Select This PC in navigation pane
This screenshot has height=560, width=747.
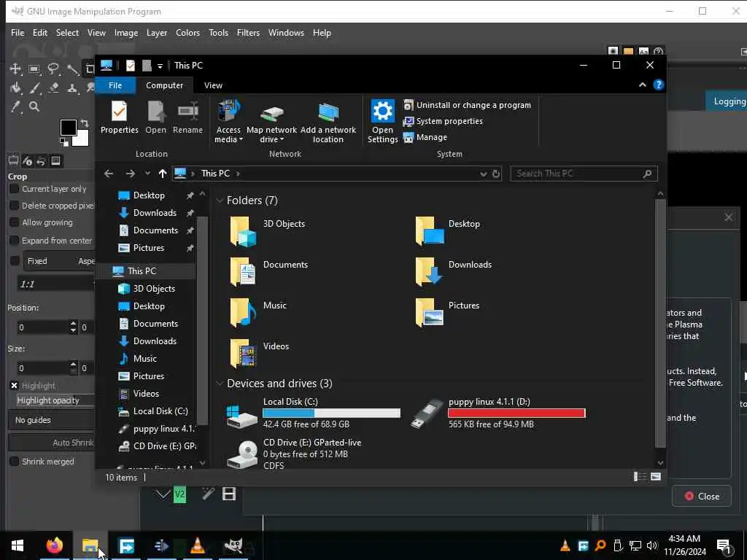coord(142,271)
